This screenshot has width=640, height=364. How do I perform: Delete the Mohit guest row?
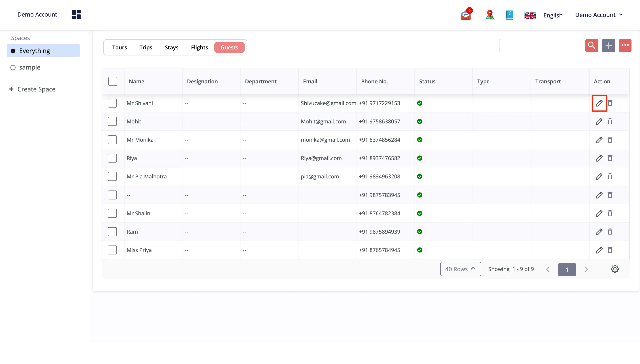610,121
